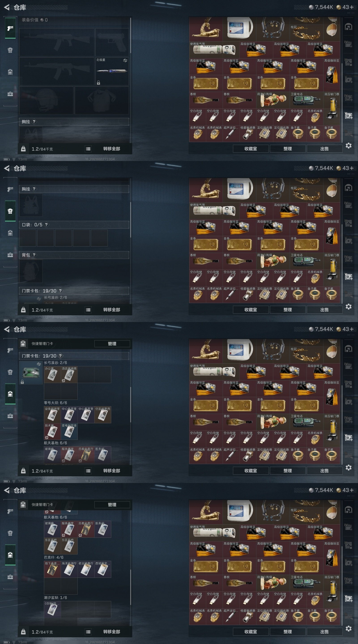The height and width of the screenshot is (644, 358).
Task: Pick the 办公室 keycard
Action: 52,375
